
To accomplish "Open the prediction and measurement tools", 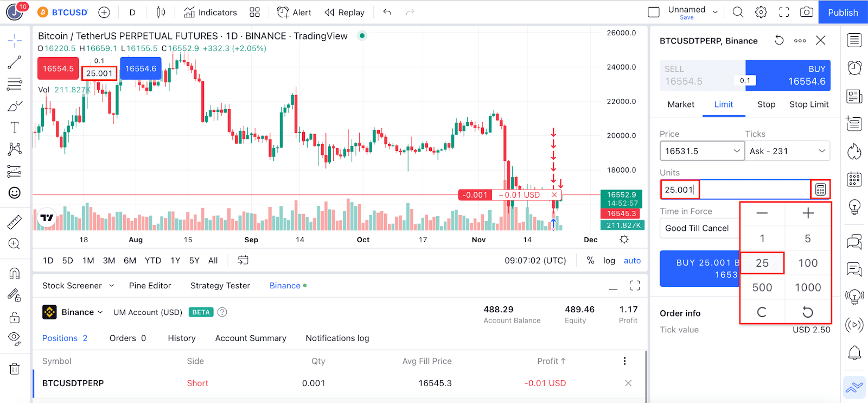I will [15, 171].
